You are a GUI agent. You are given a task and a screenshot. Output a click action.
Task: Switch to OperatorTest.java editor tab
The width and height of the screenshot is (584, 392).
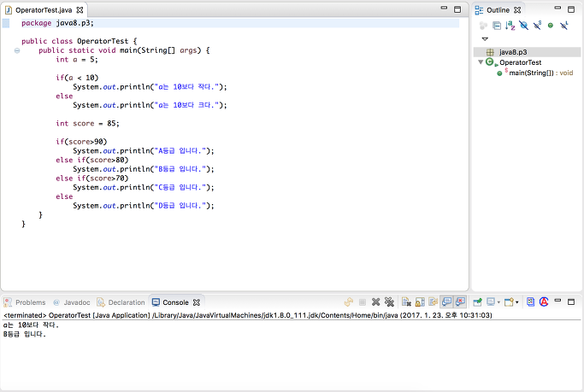click(x=44, y=10)
